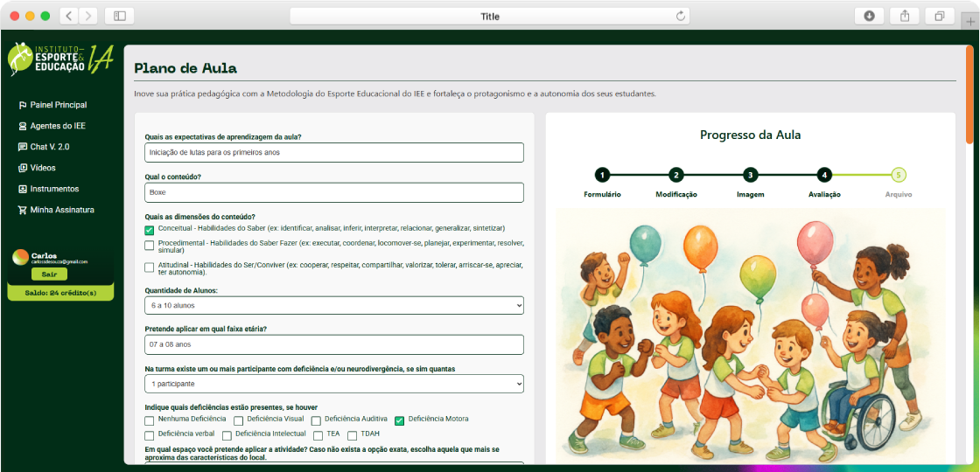This screenshot has width=980, height=472.
Task: Click the Chat V. 2.0 speech icon
Action: (23, 147)
